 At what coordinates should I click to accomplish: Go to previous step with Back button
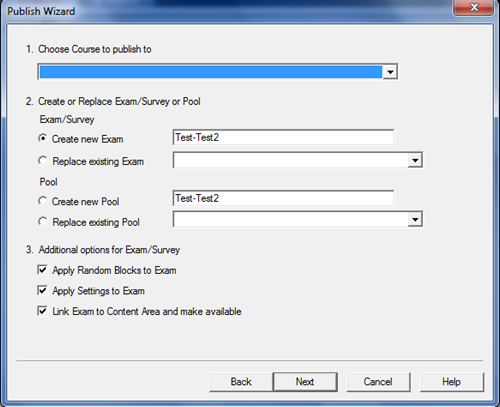coord(241,382)
